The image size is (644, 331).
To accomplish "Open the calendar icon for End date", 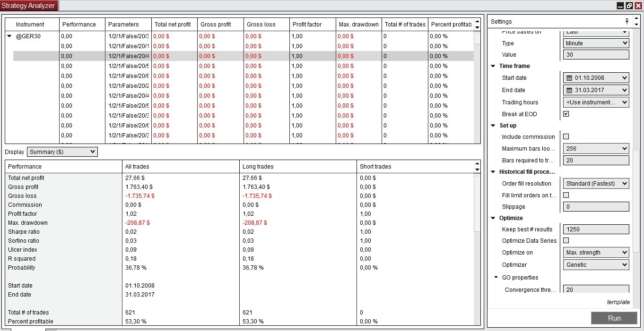I will click(x=569, y=90).
